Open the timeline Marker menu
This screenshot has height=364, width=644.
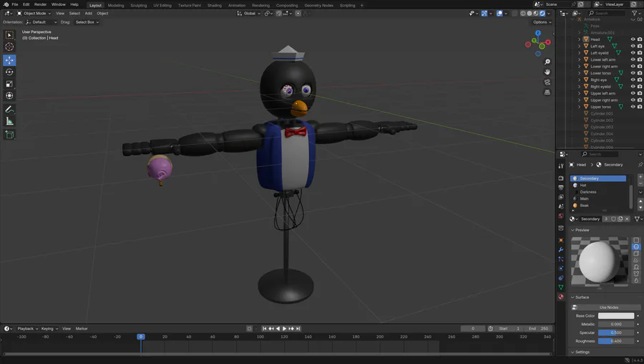[82, 329]
